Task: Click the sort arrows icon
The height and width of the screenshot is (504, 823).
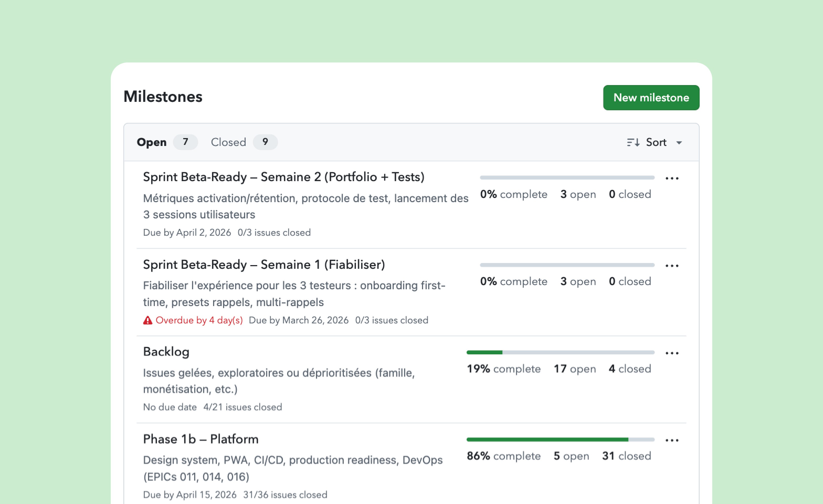Action: click(x=633, y=143)
